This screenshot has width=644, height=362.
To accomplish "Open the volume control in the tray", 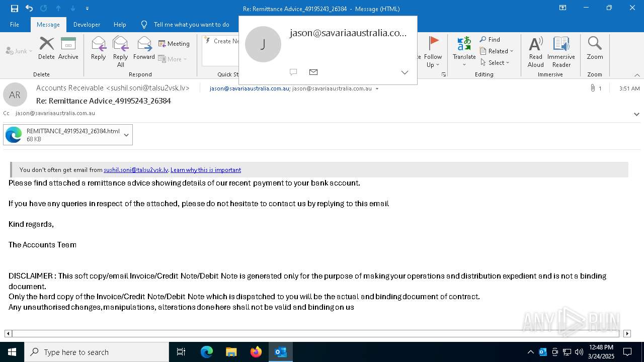I will click(x=579, y=352).
